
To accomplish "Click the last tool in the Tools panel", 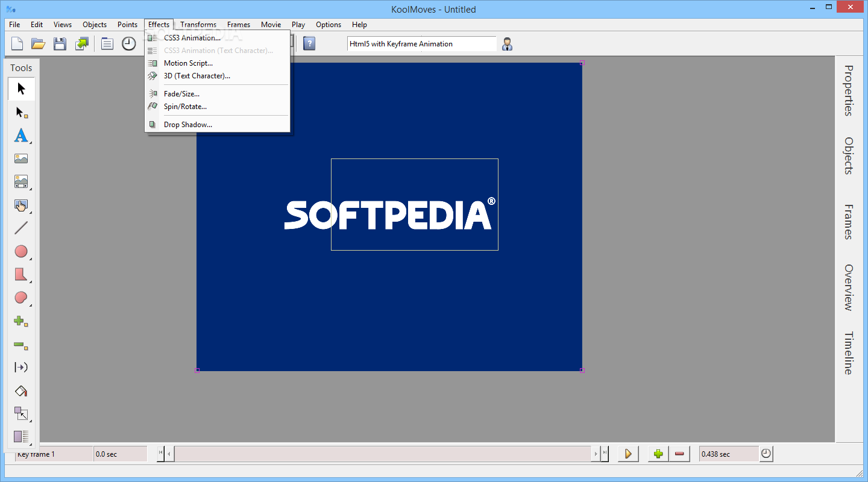I will [21, 437].
